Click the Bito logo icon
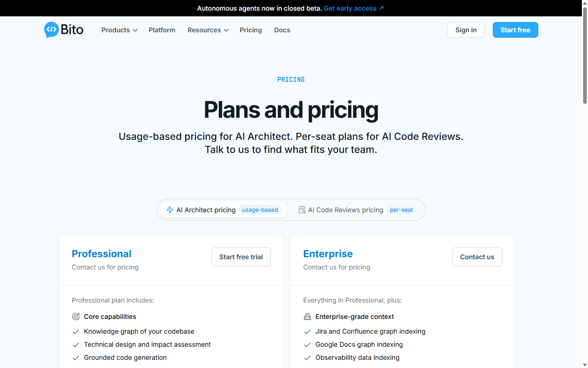This screenshot has height=368, width=588. point(51,29)
